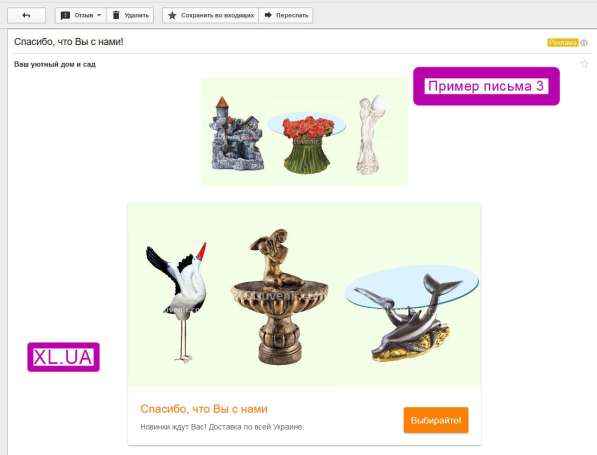This screenshot has width=597, height=455.
Task: Click the castle fountain figurine image
Action: tap(236, 133)
